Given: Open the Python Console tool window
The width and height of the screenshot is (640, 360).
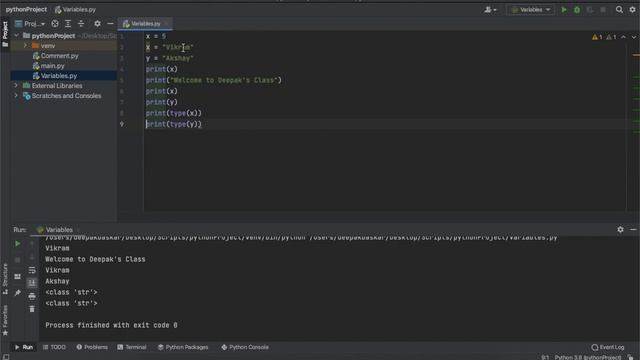Looking at the screenshot, I should tap(245, 347).
